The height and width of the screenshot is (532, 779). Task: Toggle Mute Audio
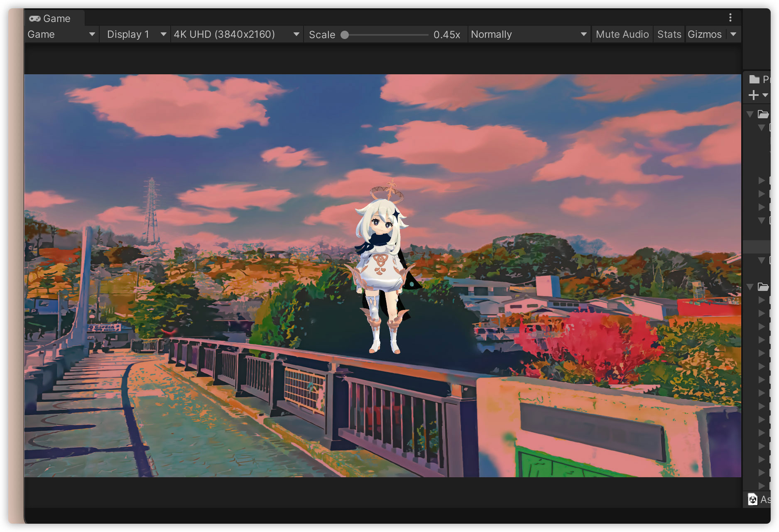(x=622, y=34)
